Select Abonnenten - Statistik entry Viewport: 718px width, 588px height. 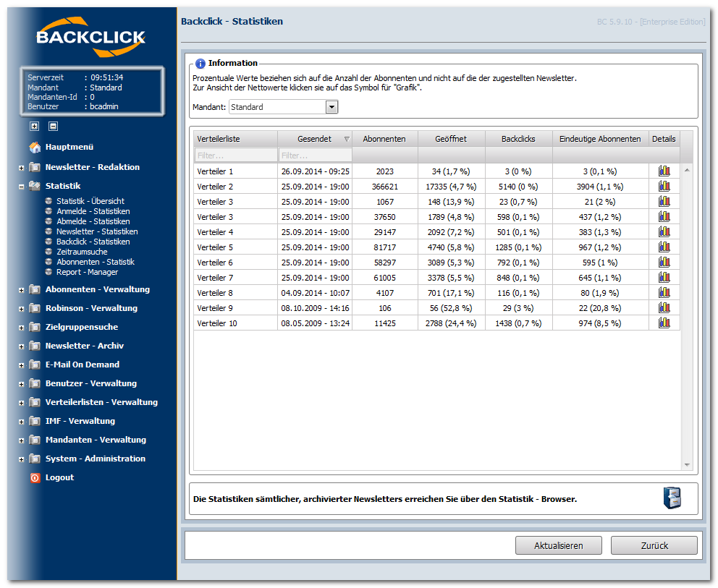coord(95,262)
